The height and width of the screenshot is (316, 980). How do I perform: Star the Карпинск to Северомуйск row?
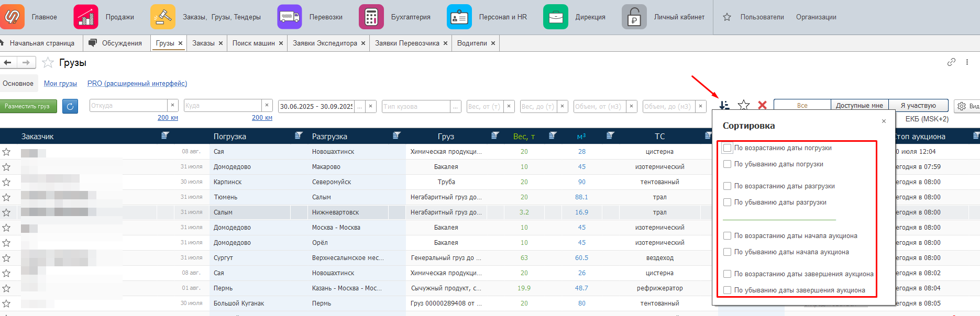pos(6,182)
